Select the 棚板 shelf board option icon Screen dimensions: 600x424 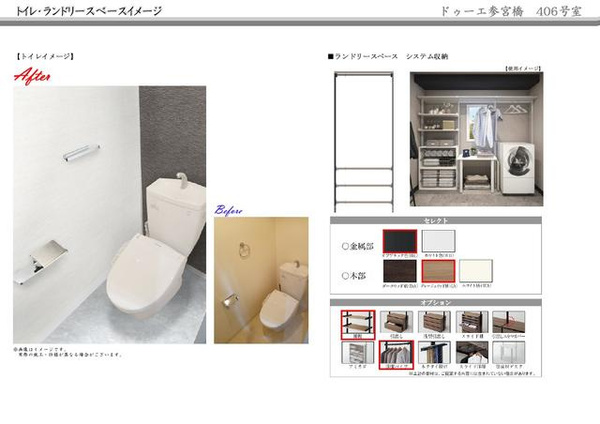point(358,321)
